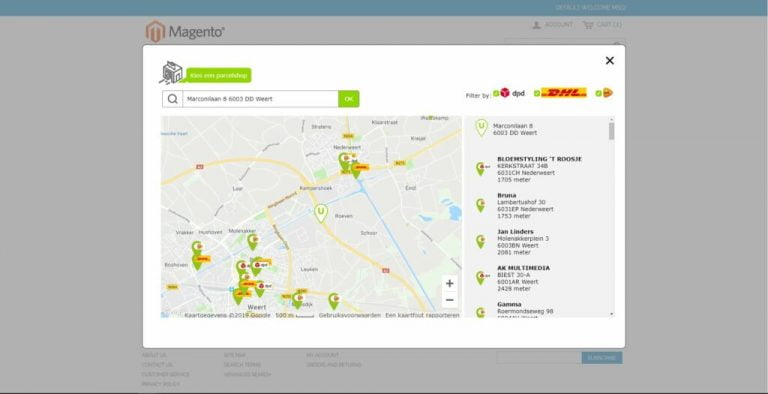Zoom in with the map plus button

(450, 283)
